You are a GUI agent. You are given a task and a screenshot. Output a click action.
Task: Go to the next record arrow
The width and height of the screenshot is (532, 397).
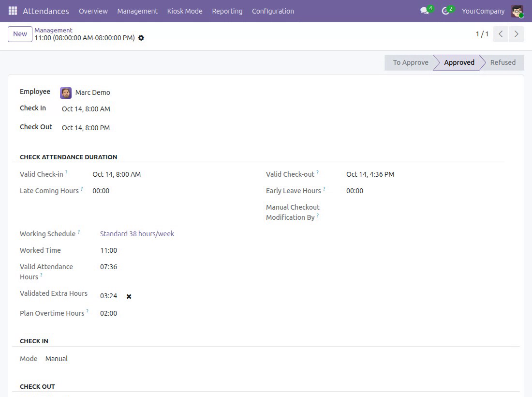click(x=517, y=34)
